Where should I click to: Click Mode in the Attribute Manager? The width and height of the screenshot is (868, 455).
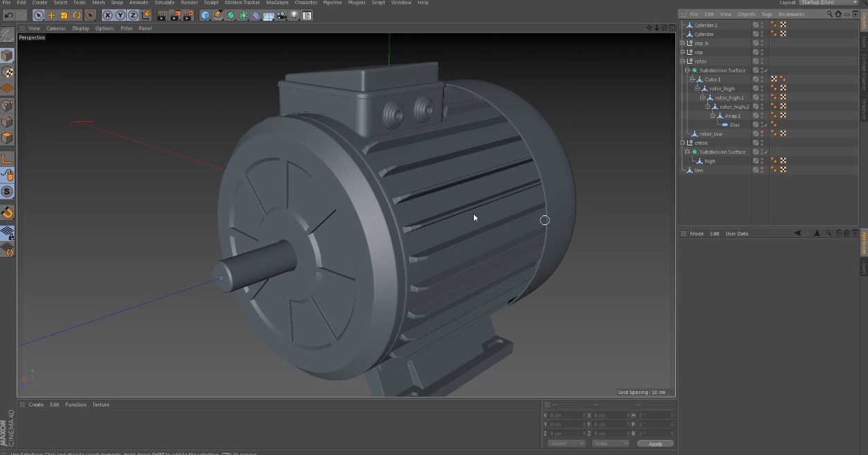point(696,233)
